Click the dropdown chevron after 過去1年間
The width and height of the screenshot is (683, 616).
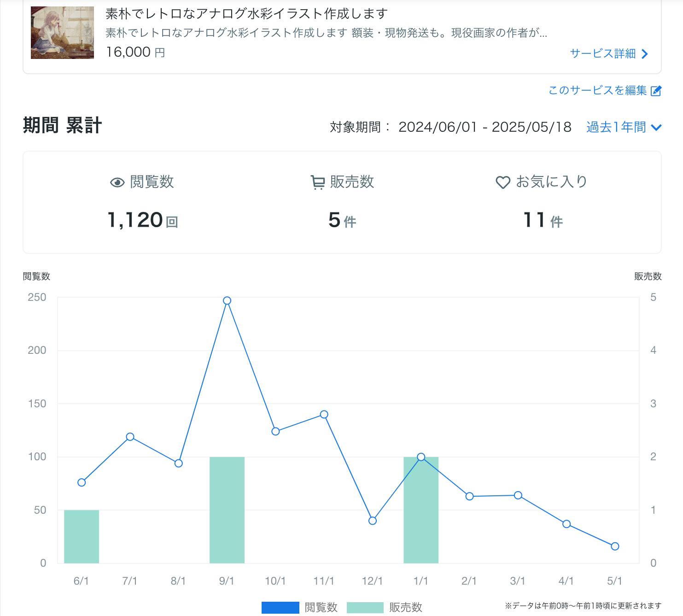pos(657,128)
